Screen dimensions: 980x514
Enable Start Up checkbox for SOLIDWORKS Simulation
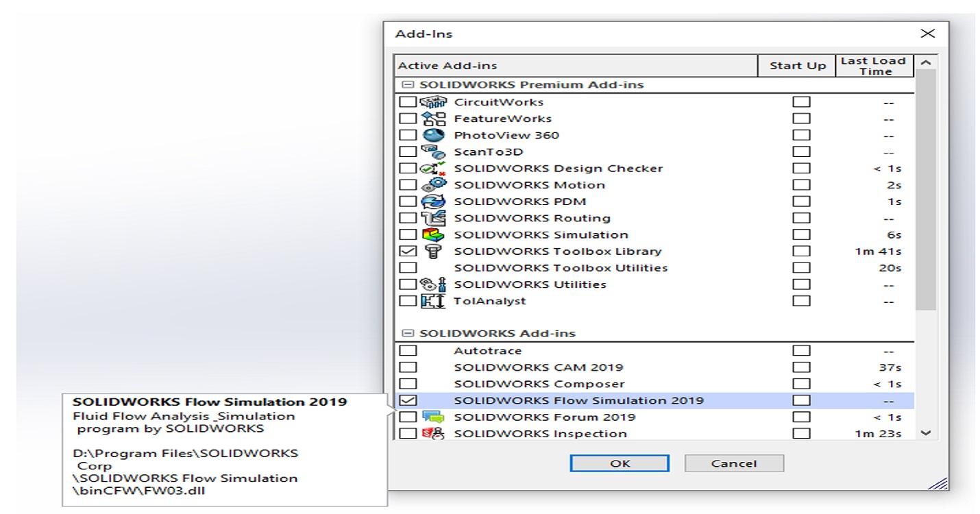point(801,234)
